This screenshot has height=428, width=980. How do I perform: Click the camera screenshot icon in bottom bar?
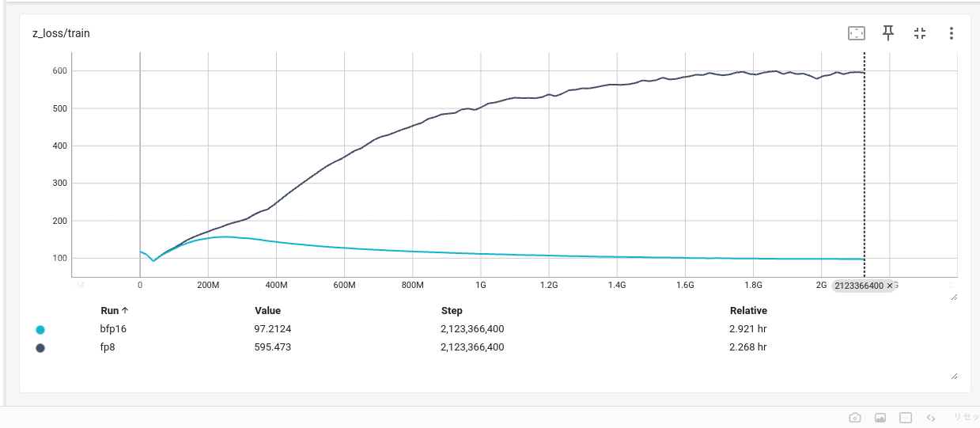855,418
